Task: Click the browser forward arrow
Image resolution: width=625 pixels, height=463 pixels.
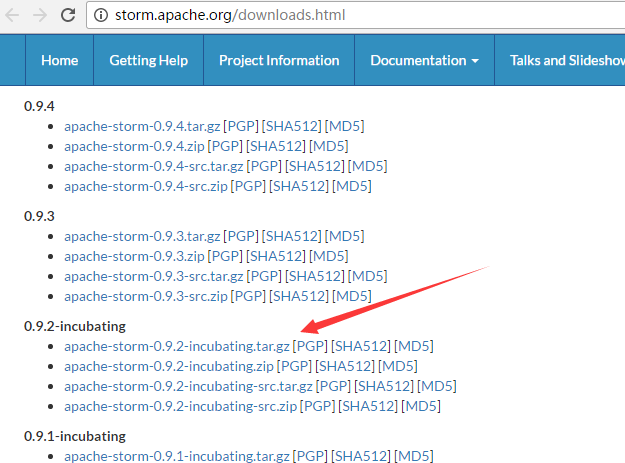Action: pos(40,15)
